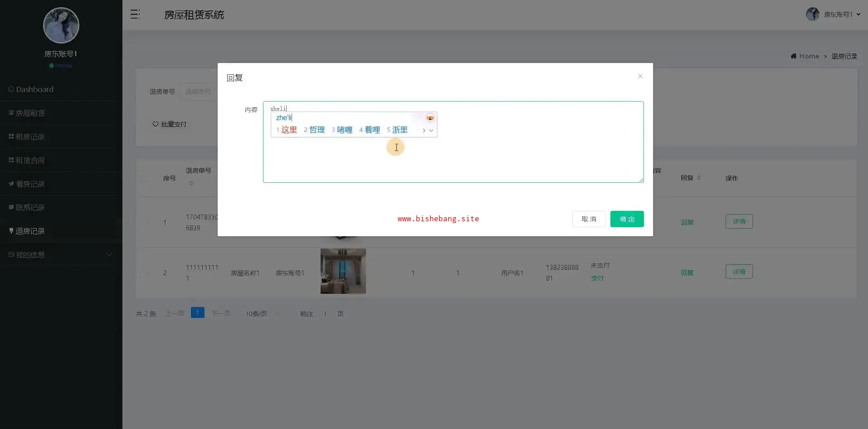This screenshot has height=429, width=868.
Task: Click the 用户名1 cell in row 2
Action: pos(512,273)
